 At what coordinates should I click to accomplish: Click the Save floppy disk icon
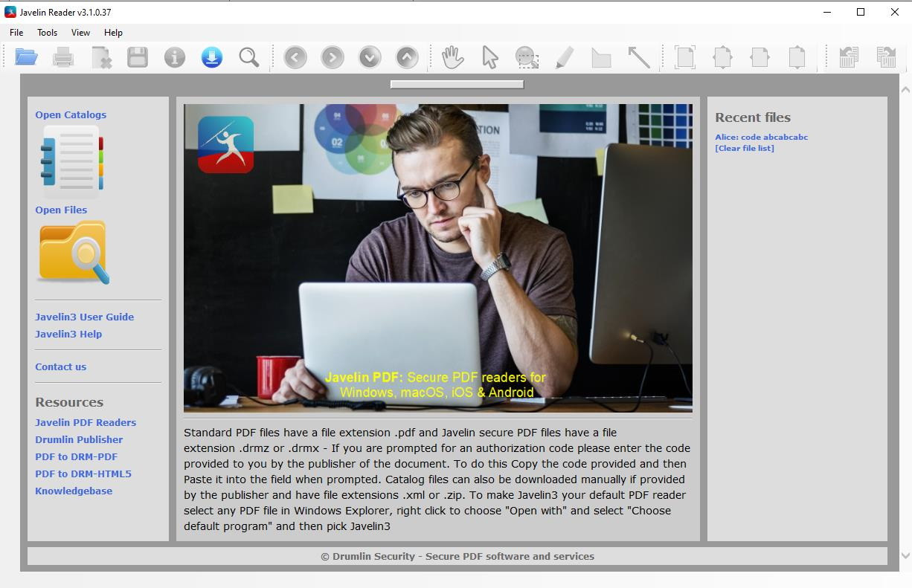pos(138,57)
